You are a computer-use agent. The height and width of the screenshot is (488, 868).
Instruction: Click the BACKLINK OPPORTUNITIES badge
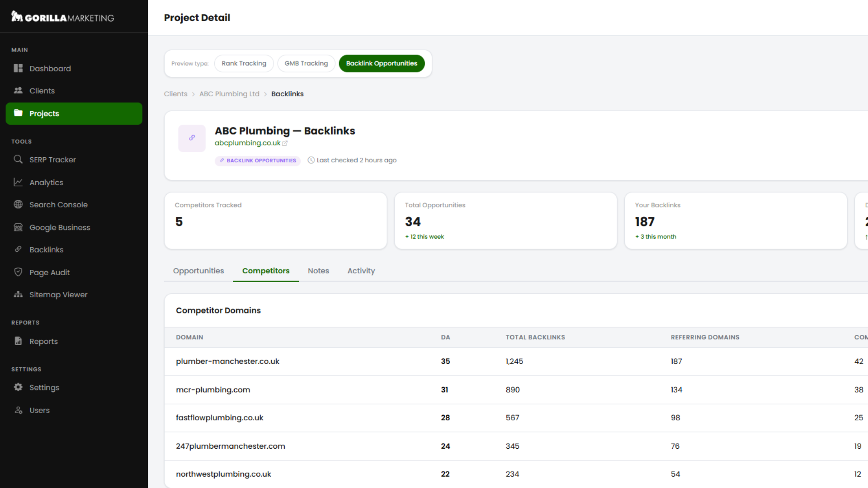(258, 160)
